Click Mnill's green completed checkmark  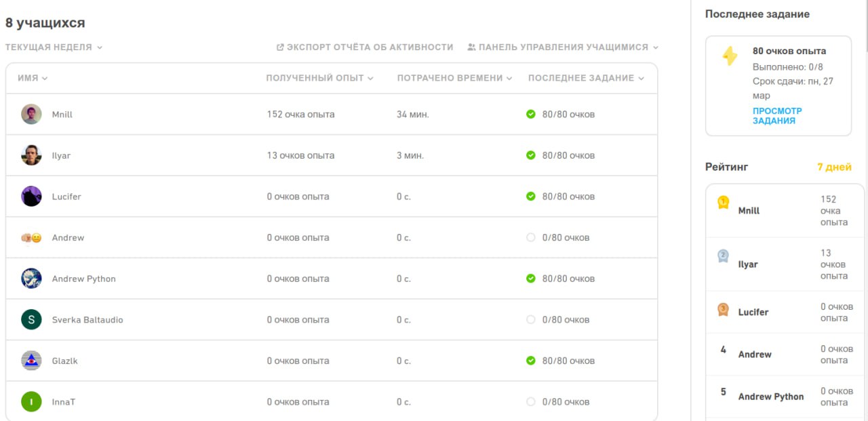tap(531, 115)
